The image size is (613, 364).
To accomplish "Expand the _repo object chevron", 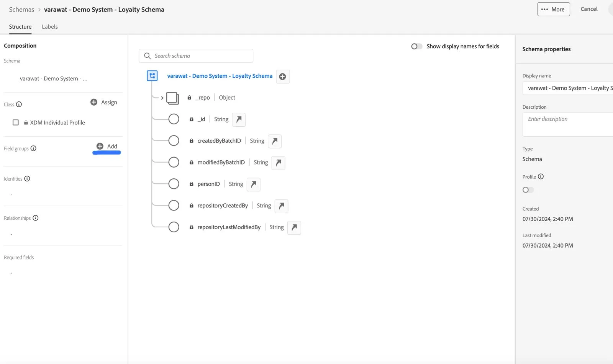I will (x=162, y=98).
